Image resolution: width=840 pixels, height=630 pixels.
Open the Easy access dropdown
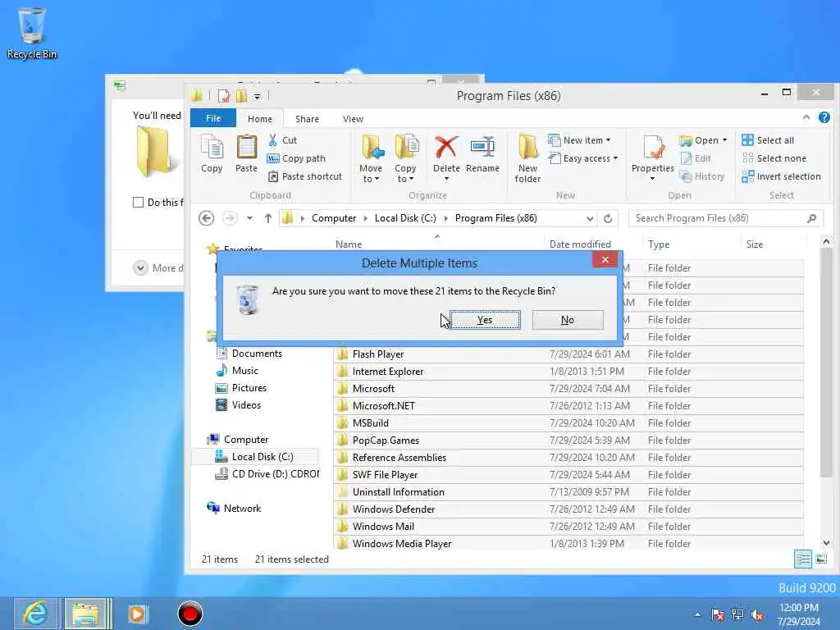[x=583, y=158]
